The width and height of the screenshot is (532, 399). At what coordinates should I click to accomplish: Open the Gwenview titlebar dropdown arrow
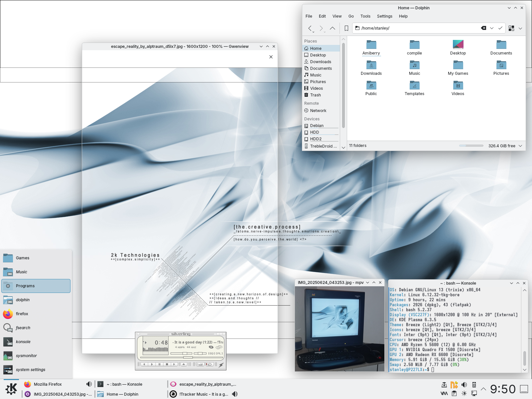coord(261,47)
